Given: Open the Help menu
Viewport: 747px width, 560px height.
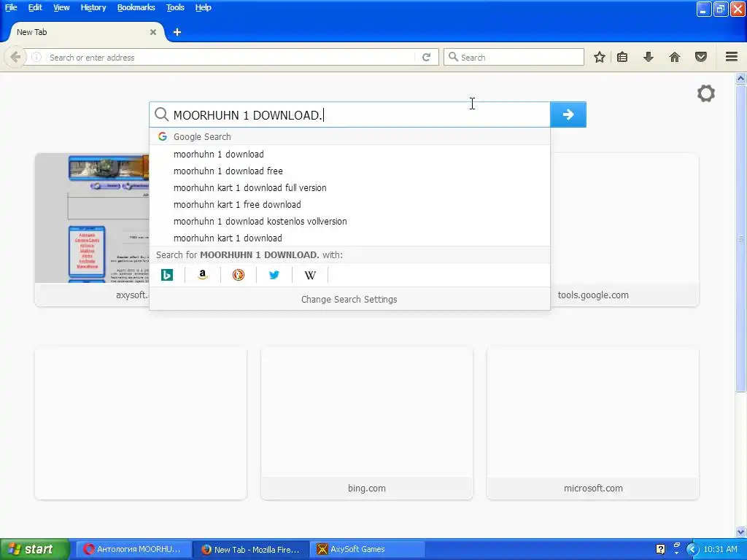Looking at the screenshot, I should click(203, 7).
